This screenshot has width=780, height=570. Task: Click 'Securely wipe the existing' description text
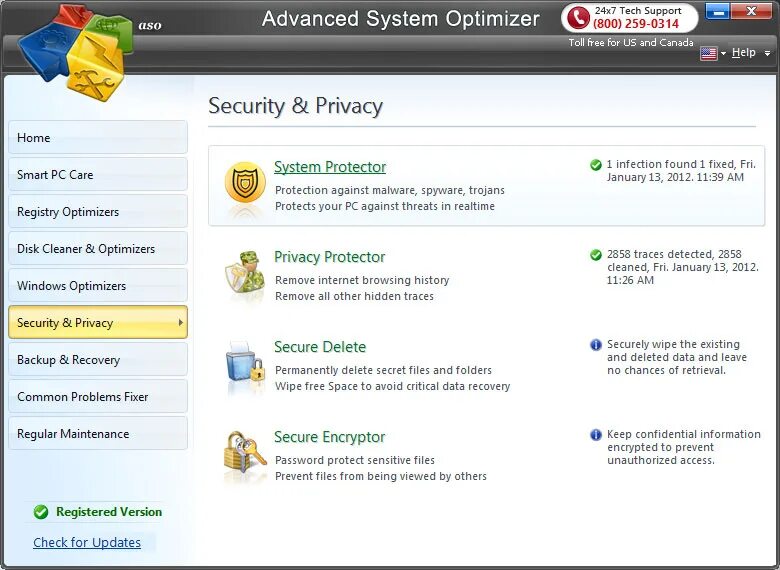click(x=677, y=357)
